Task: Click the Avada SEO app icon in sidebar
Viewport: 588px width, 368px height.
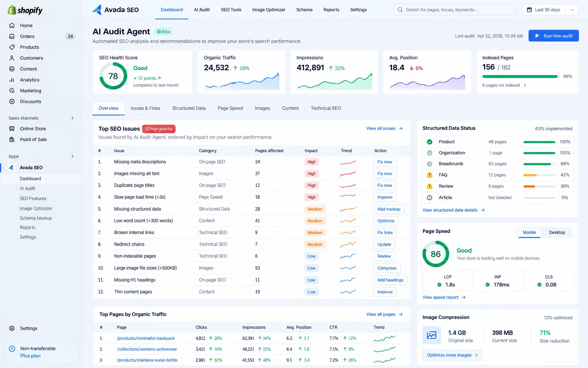Action: [x=11, y=167]
